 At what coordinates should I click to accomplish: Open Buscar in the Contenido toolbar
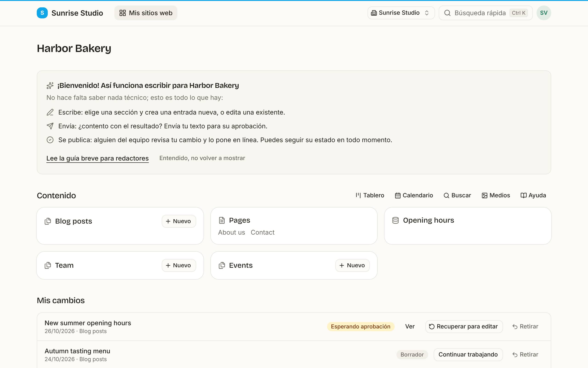click(457, 195)
